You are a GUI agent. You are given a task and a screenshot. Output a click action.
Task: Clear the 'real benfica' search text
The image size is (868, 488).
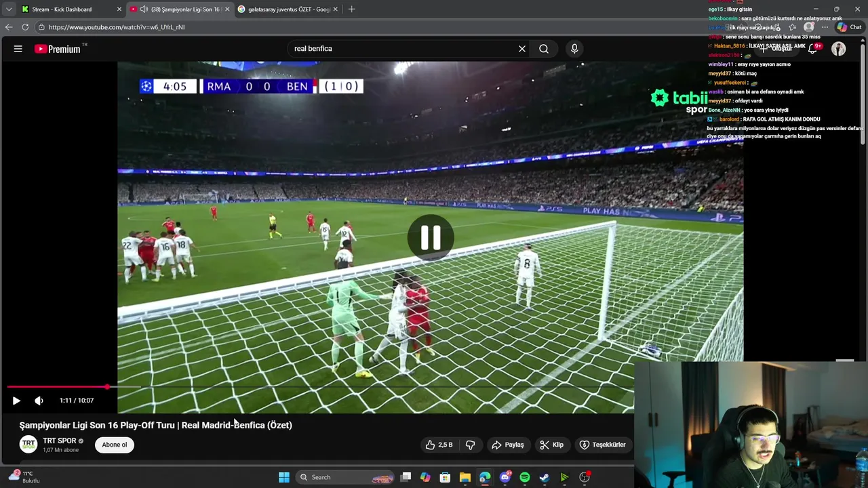click(x=522, y=49)
